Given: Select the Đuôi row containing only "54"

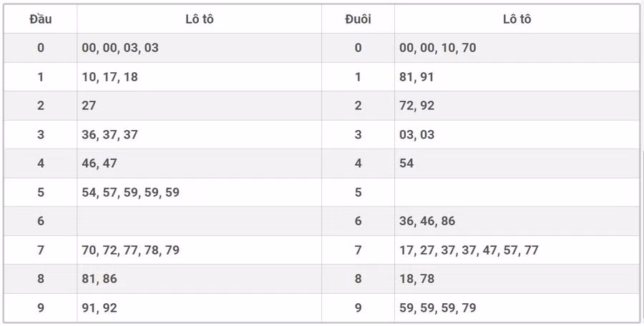Looking at the screenshot, I should tap(406, 164).
